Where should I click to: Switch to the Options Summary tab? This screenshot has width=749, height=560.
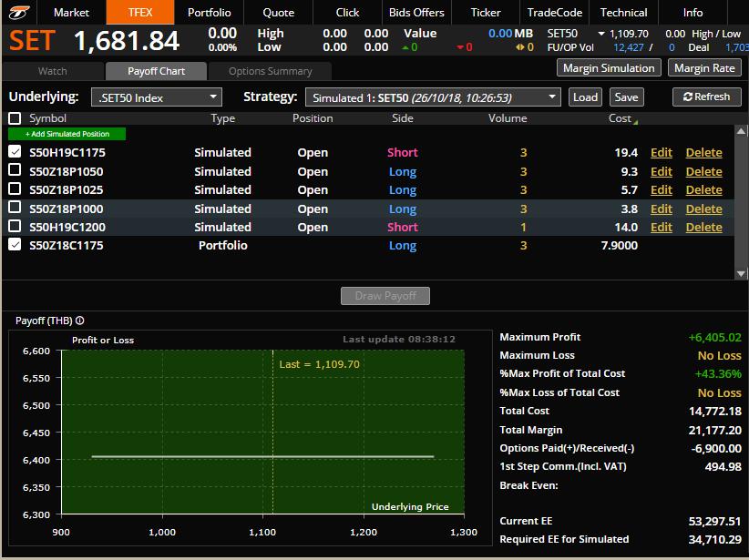coord(271,71)
